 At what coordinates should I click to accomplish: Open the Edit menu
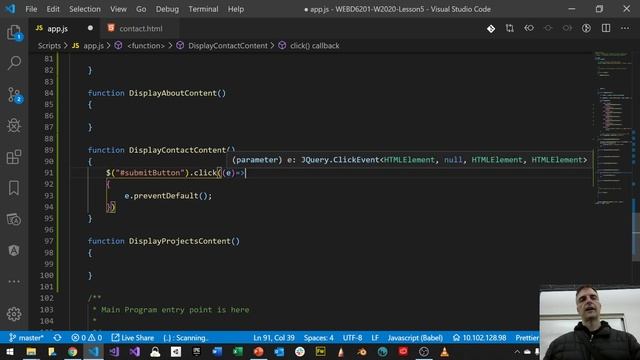(x=53, y=9)
